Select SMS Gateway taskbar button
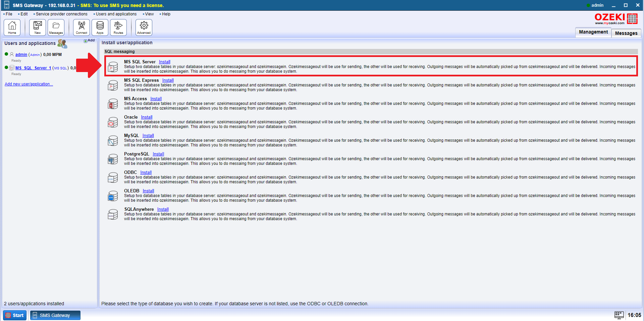This screenshot has width=644, height=321. pyautogui.click(x=55, y=315)
